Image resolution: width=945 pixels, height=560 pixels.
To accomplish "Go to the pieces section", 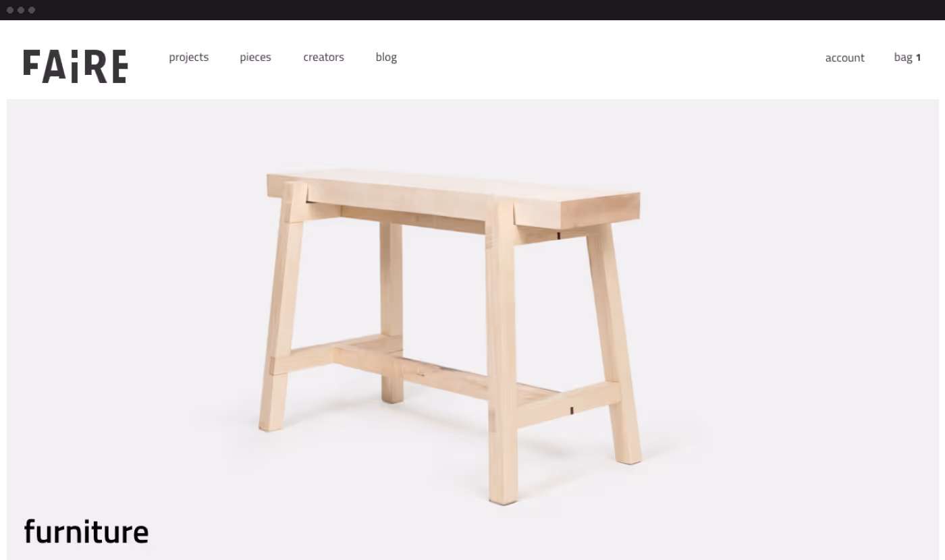I will click(255, 57).
